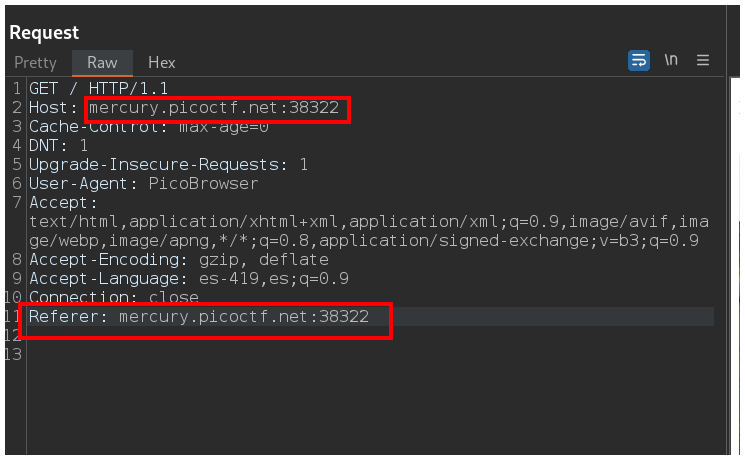Viewport: 745px width, 460px height.
Task: Click the Host header value mercury.picoctf.net:38322
Action: [214, 107]
